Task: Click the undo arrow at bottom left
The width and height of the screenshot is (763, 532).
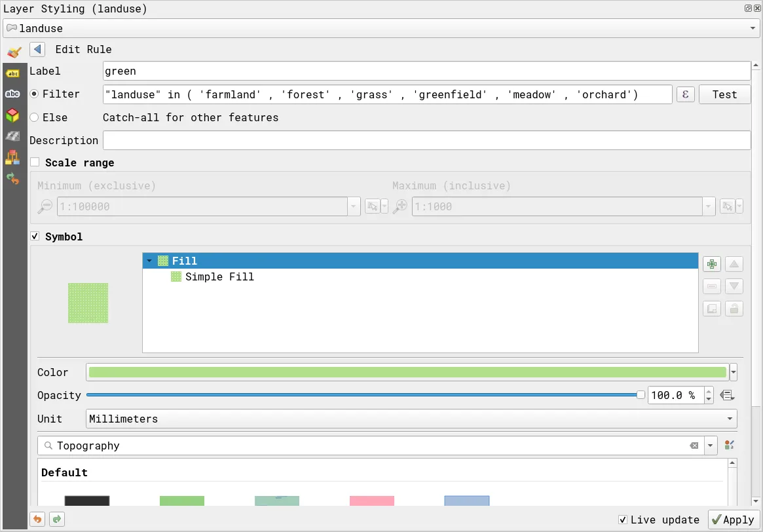Action: point(38,520)
